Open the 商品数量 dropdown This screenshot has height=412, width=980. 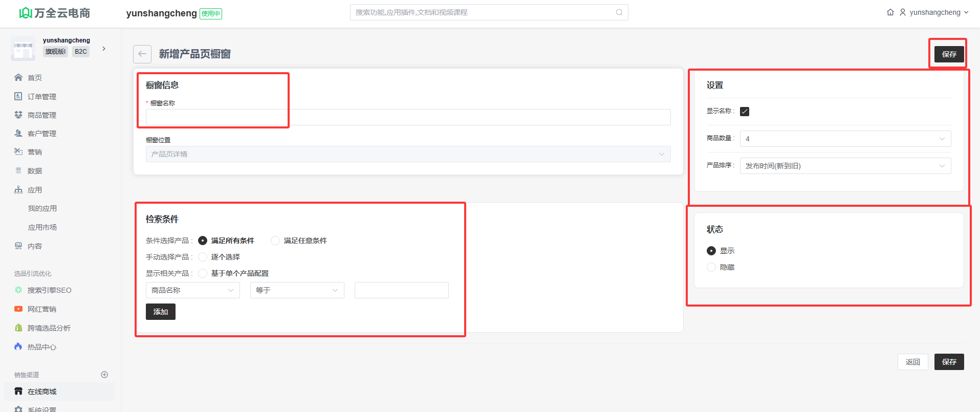[845, 139]
